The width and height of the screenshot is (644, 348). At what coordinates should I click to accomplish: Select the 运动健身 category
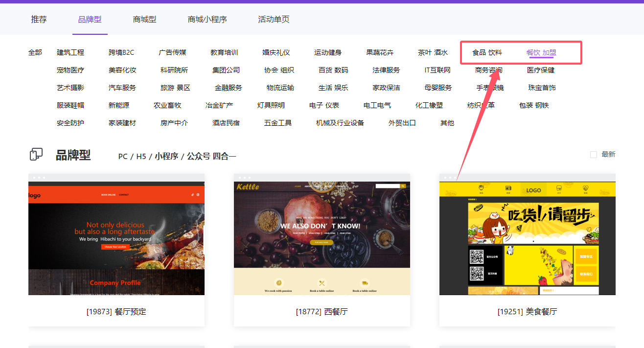point(328,52)
